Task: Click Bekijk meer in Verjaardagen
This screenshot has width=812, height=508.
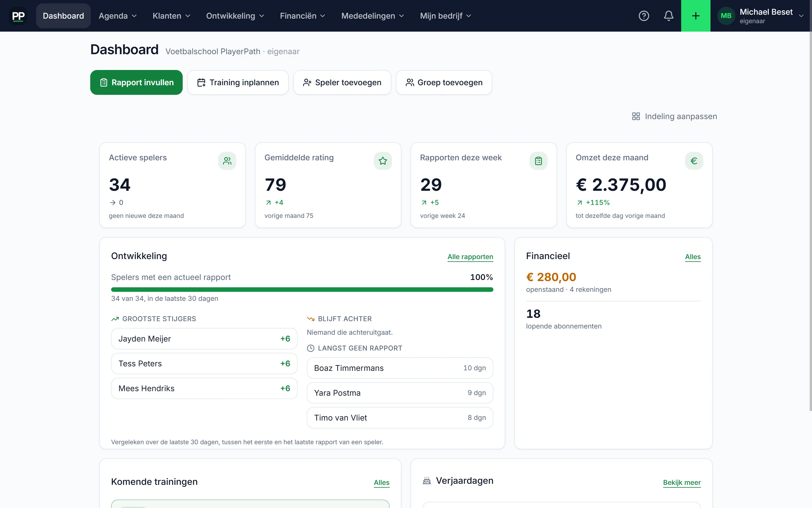Action: pyautogui.click(x=681, y=483)
